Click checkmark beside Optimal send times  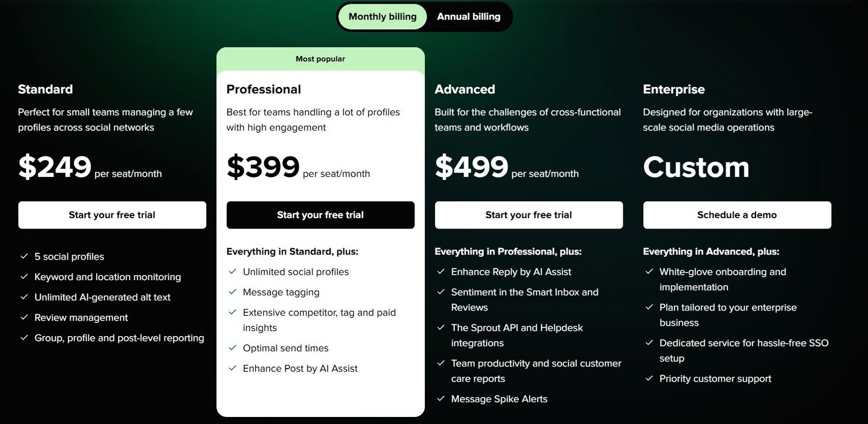(232, 348)
